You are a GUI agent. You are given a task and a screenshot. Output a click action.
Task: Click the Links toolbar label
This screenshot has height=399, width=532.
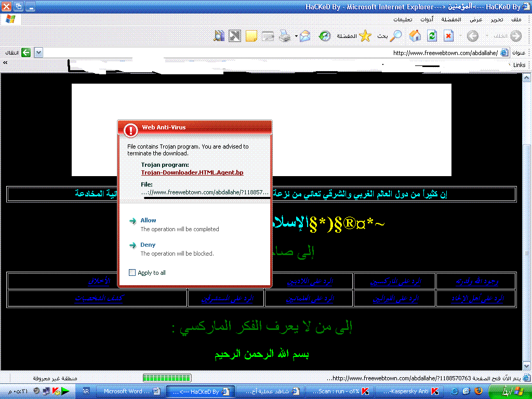point(519,65)
